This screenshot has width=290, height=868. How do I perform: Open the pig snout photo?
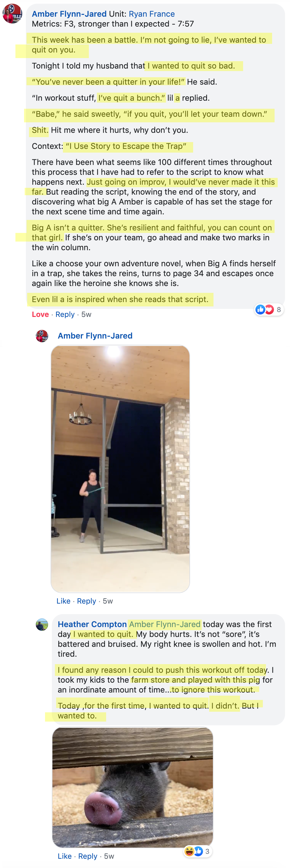(133, 787)
